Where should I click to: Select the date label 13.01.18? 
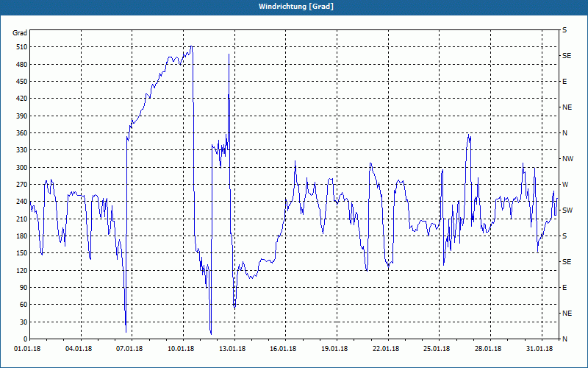click(232, 349)
